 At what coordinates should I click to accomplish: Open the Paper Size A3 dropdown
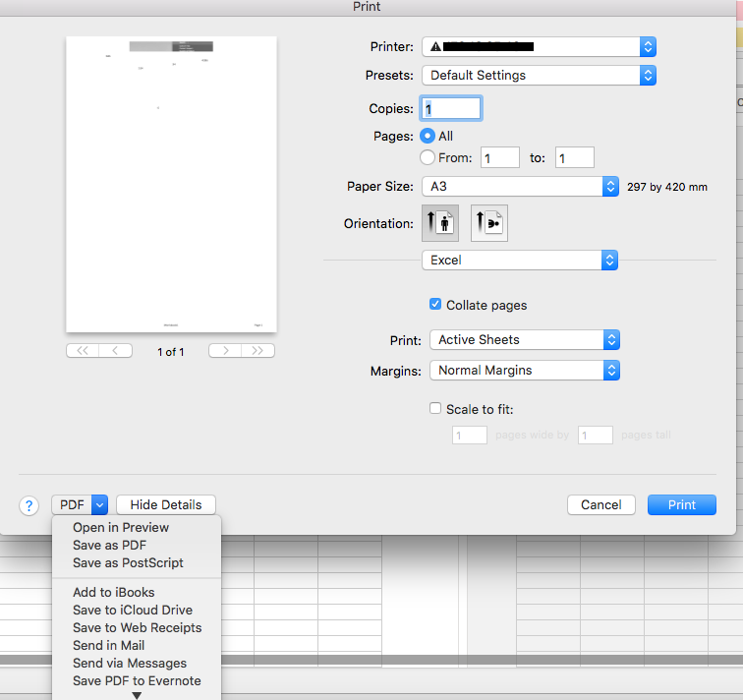click(x=520, y=186)
